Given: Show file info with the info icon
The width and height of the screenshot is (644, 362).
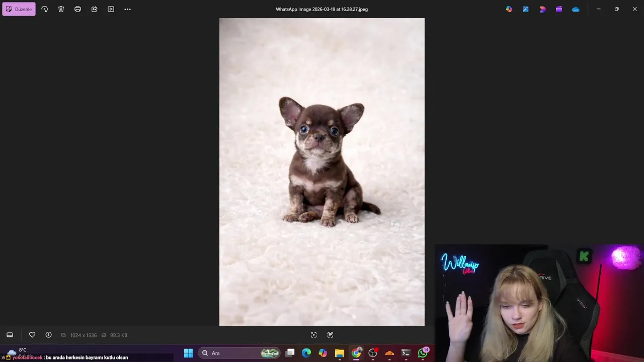Looking at the screenshot, I should 48,335.
